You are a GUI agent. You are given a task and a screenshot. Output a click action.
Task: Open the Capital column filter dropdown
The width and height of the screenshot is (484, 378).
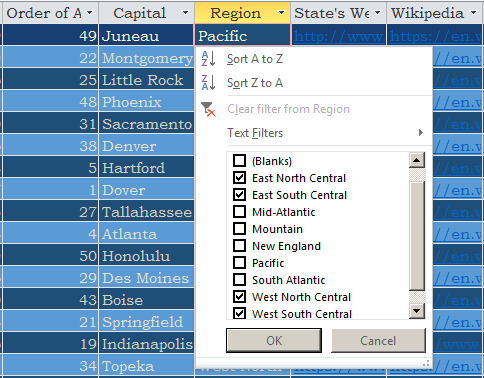185,13
